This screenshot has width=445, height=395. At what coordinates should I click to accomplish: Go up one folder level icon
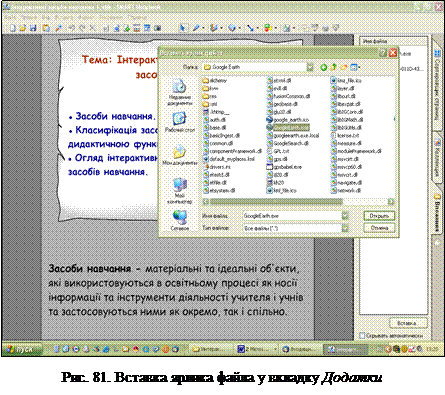pos(334,67)
